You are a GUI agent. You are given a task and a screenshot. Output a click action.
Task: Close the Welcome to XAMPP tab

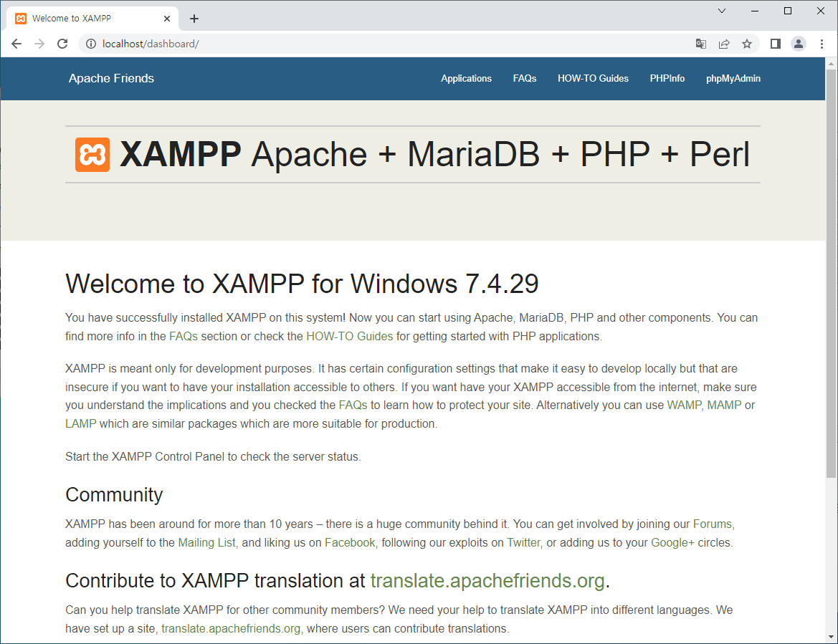pos(167,19)
